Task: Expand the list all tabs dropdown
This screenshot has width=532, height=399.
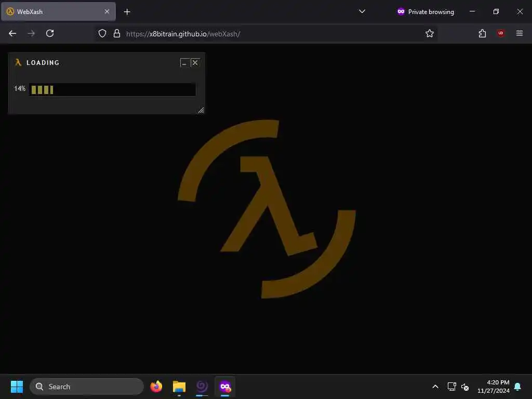Action: [362, 11]
